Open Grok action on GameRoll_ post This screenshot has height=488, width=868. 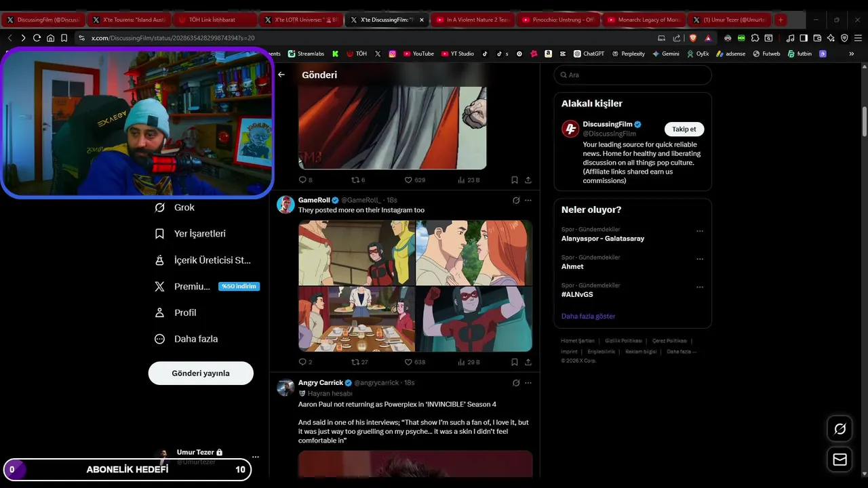[516, 200]
